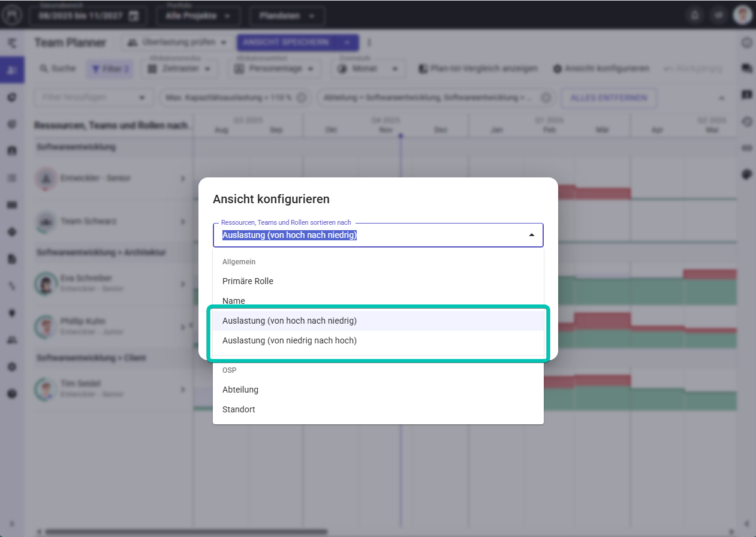Click info icon on Max. Kapazitätsauslastung chip
Viewport: 756px width, 537px height.
(x=302, y=98)
